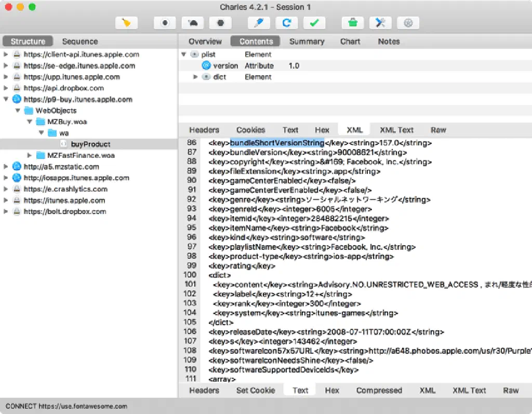Select the Compressed response view

pyautogui.click(x=379, y=390)
